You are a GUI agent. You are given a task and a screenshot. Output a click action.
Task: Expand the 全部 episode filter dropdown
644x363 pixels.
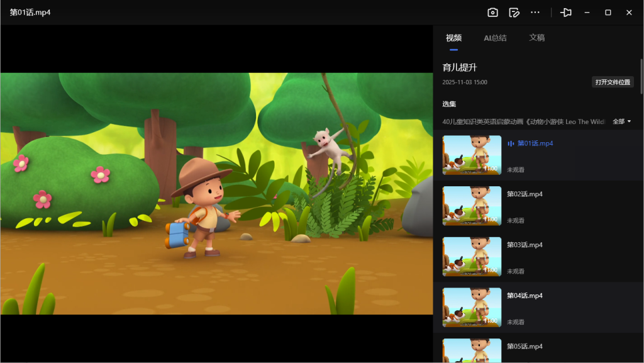tap(621, 121)
